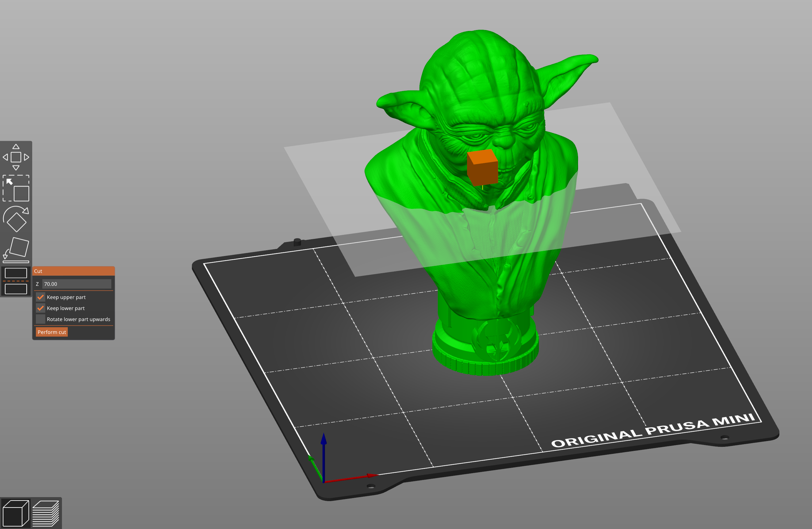Switch to 3D editor view
This screenshot has height=529, width=812.
coord(15,513)
